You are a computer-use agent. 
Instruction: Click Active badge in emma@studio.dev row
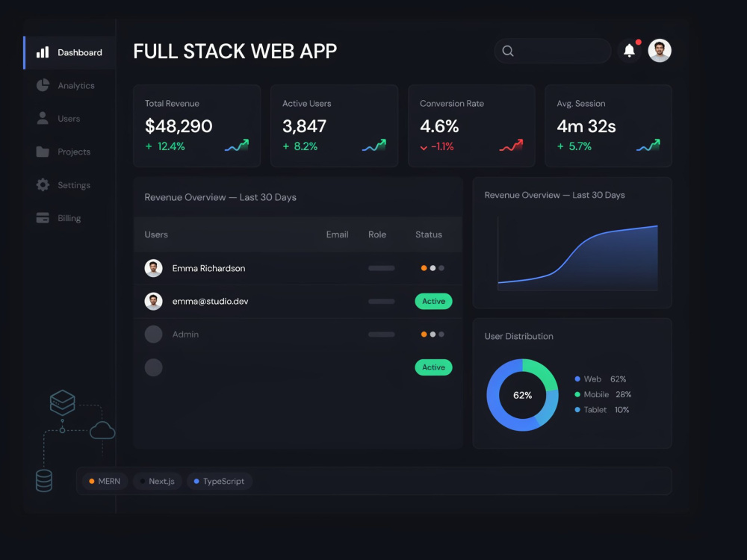433,301
